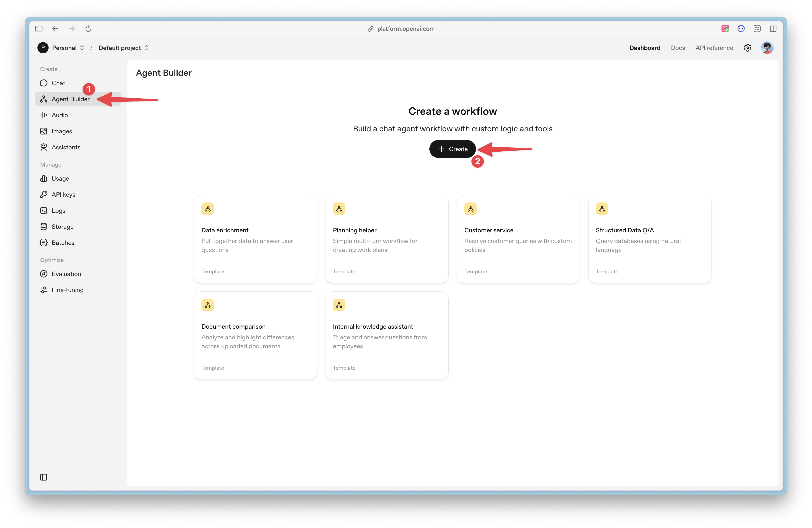Open the Storage page
The height and width of the screenshot is (528, 812).
(78, 227)
